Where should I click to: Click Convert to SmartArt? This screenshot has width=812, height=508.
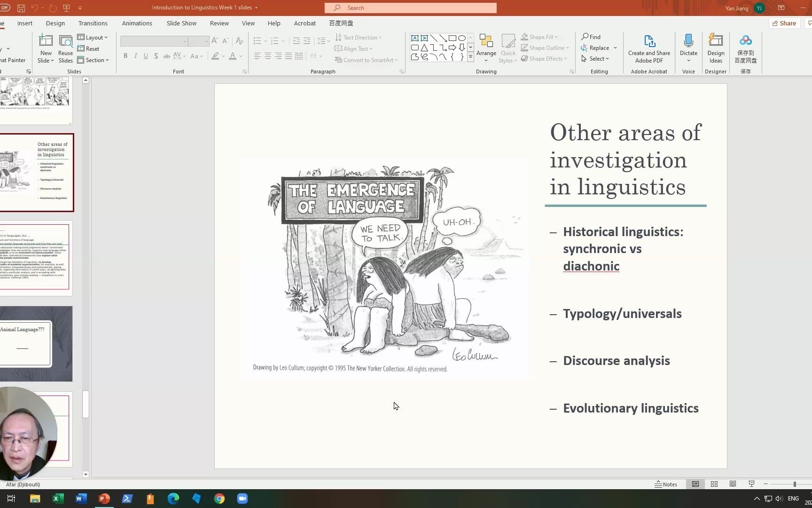coord(366,60)
